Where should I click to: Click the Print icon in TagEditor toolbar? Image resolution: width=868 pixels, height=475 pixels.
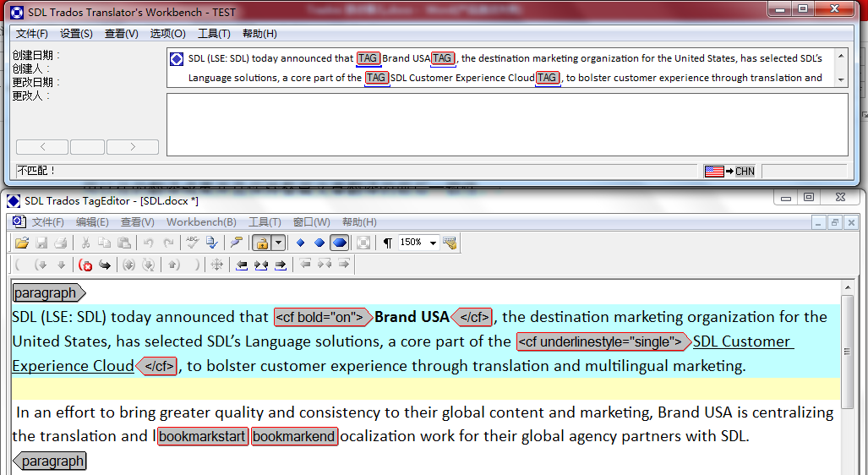pyautogui.click(x=61, y=243)
